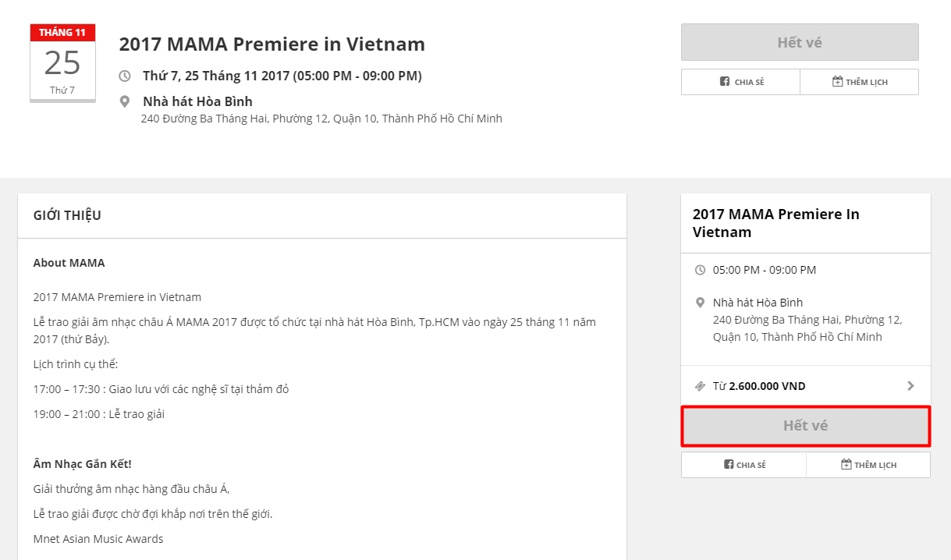Click the ticket icon beside the price

pos(700,386)
